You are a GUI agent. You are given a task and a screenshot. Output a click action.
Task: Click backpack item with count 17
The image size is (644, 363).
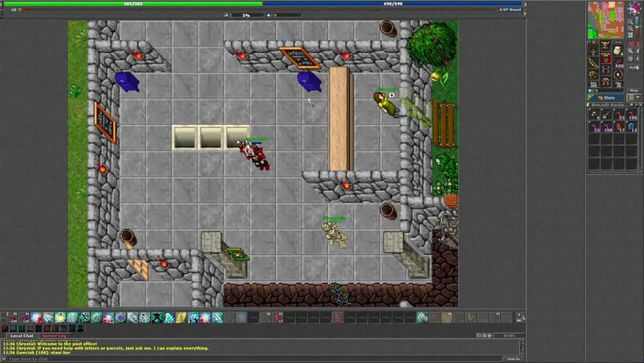tap(619, 127)
